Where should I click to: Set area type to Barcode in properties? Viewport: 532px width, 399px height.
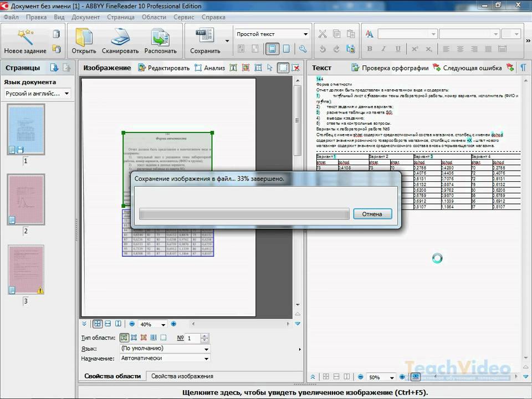[154, 337]
